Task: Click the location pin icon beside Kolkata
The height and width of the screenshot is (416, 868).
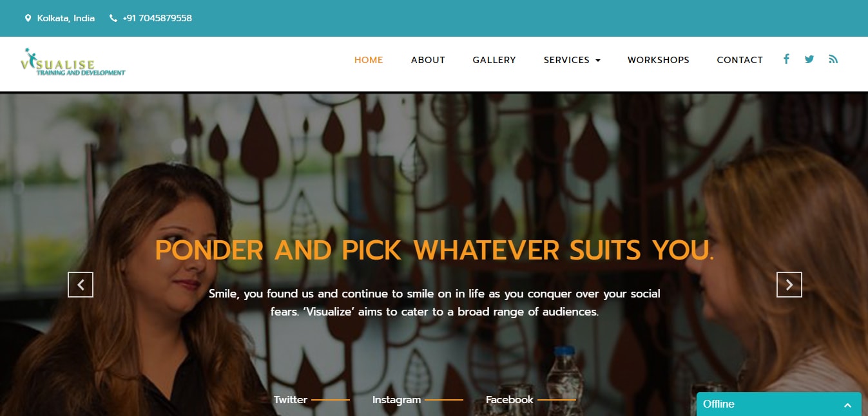Action: (x=28, y=18)
